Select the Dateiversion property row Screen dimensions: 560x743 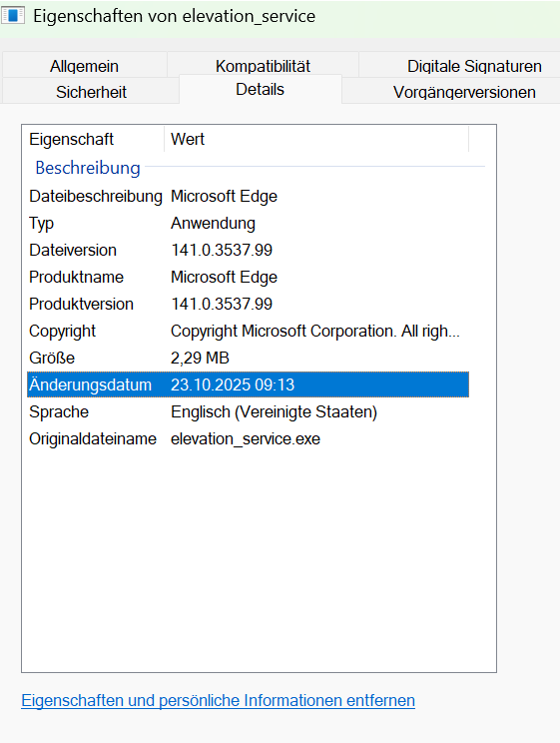point(248,250)
